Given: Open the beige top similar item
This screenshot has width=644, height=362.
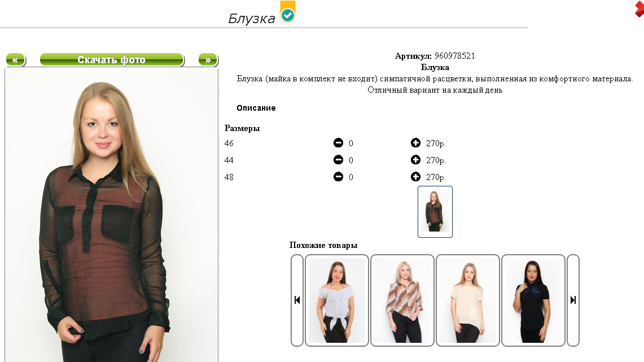Looking at the screenshot, I should [x=468, y=300].
